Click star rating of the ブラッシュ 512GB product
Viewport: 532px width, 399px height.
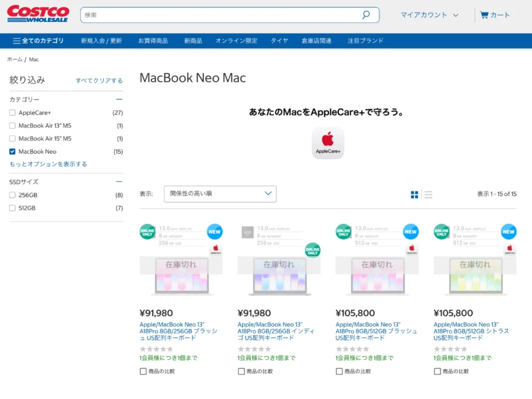coord(352,349)
